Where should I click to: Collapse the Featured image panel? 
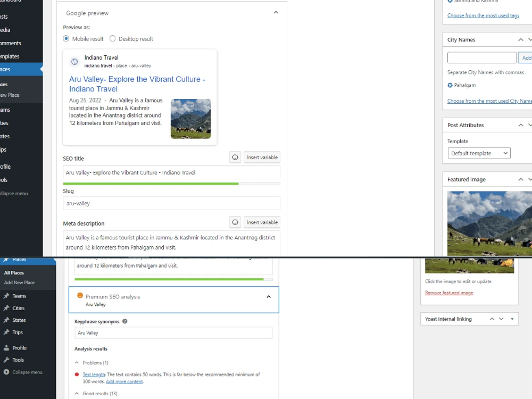[x=520, y=179]
